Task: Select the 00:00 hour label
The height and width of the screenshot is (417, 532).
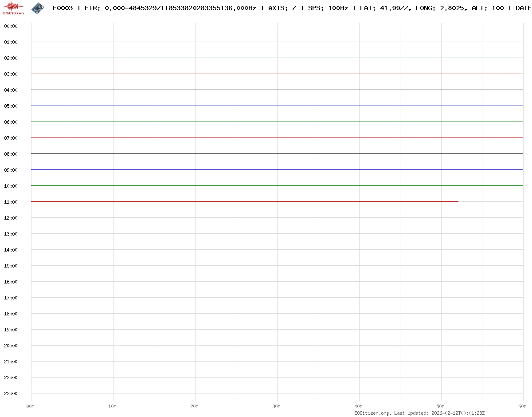Action: 11,26
